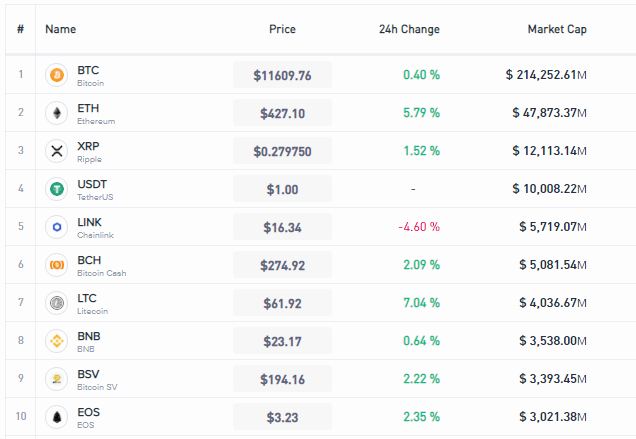636x439 pixels.
Task: Select the XRP Ripple logo icon
Action: point(57,151)
